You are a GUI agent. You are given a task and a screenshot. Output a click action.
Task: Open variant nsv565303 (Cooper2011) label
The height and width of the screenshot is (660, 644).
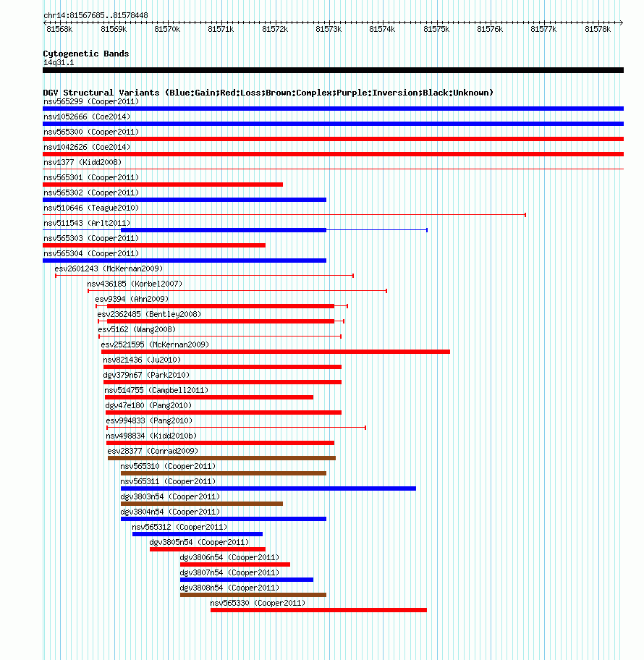click(91, 238)
